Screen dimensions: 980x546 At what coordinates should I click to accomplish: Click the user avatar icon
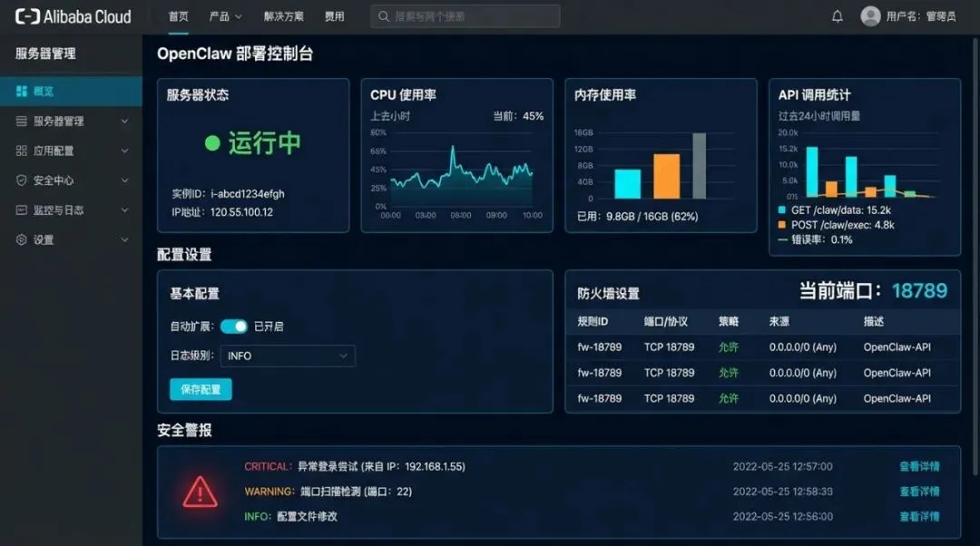tap(870, 16)
